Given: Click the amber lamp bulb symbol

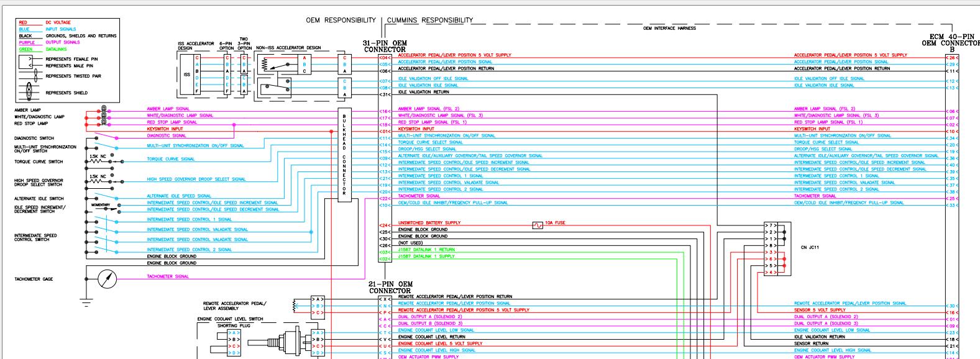Looking at the screenshot, I should pos(104,109).
